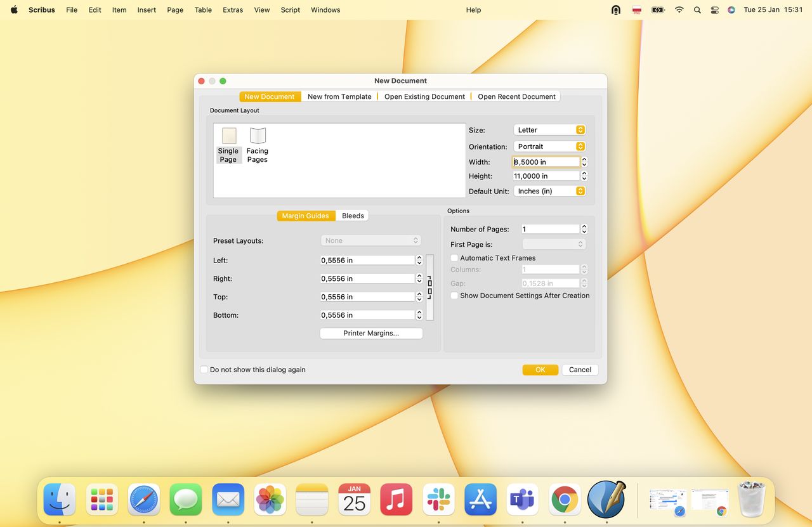Open Google Chrome from the Dock
812x527 pixels.
564,500
